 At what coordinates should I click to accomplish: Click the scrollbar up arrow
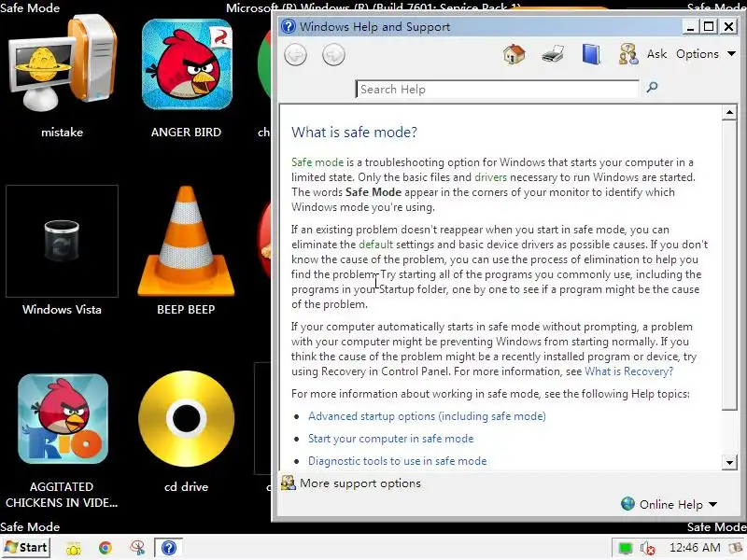click(729, 113)
